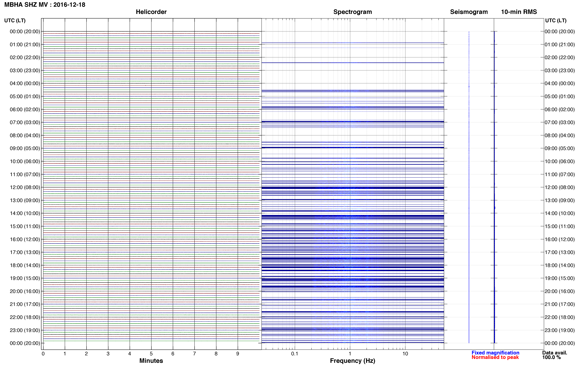Click the Minutes x-axis title
Image resolution: width=588 pixels, height=368 pixels.
point(151,361)
